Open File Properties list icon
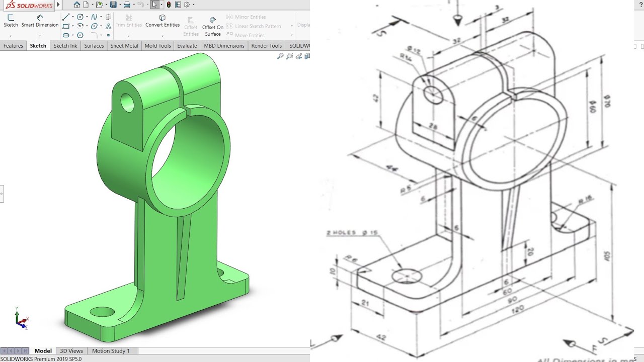The image size is (644, 362). coord(178,5)
